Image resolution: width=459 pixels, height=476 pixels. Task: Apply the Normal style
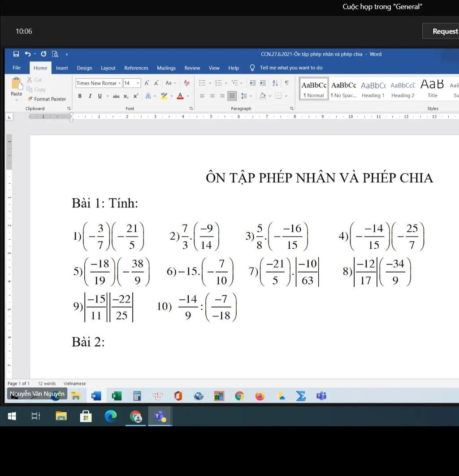[x=314, y=89]
